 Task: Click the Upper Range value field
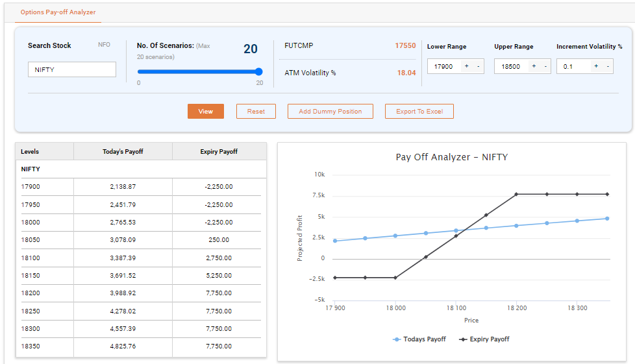[x=511, y=66]
